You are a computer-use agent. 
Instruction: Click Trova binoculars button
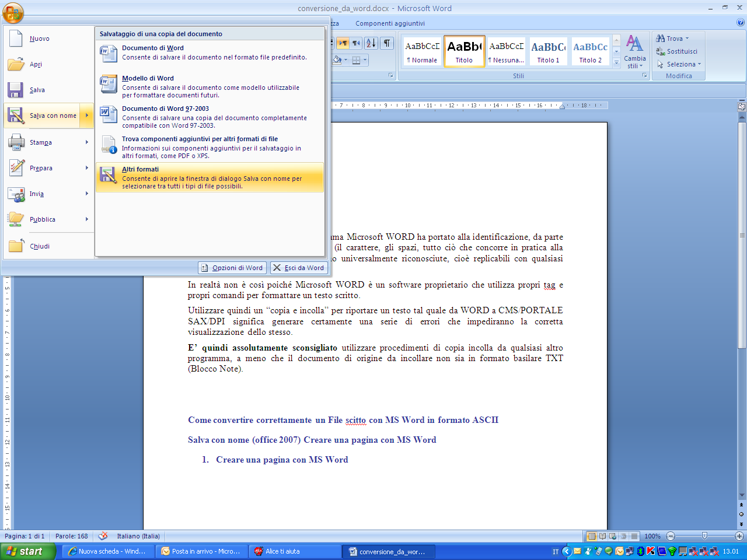(x=673, y=38)
